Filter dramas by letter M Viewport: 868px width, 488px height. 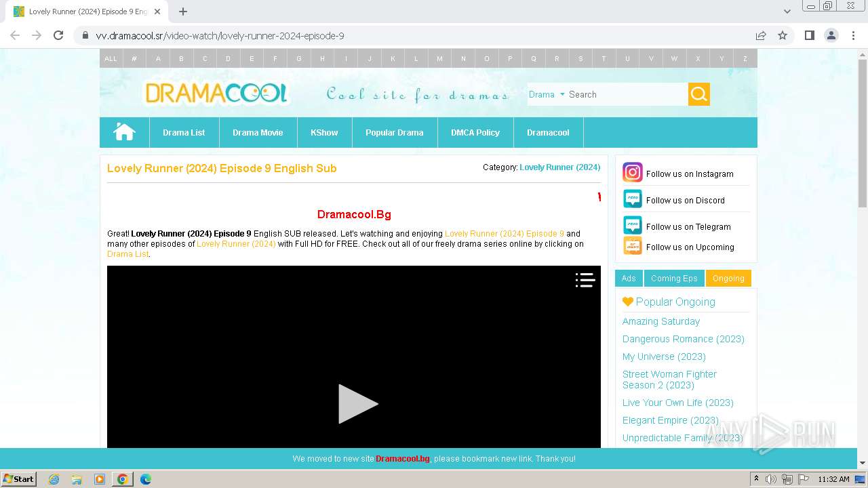pos(439,58)
